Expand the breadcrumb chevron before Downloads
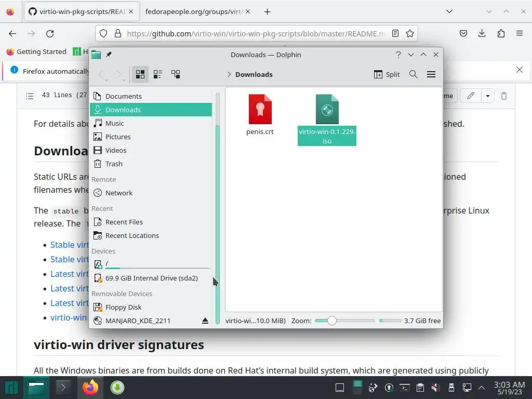532x399 pixels. click(x=229, y=74)
